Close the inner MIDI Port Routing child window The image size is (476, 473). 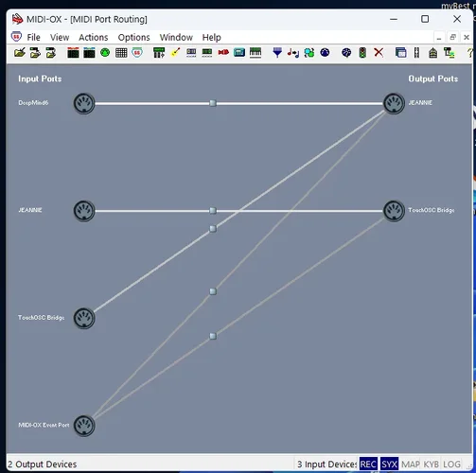click(x=467, y=37)
